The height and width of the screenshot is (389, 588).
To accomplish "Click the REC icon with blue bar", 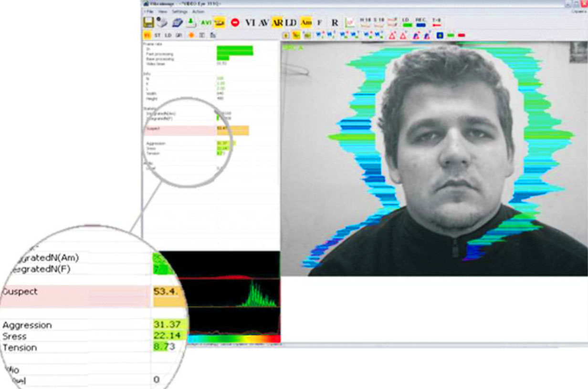I will tap(420, 22).
